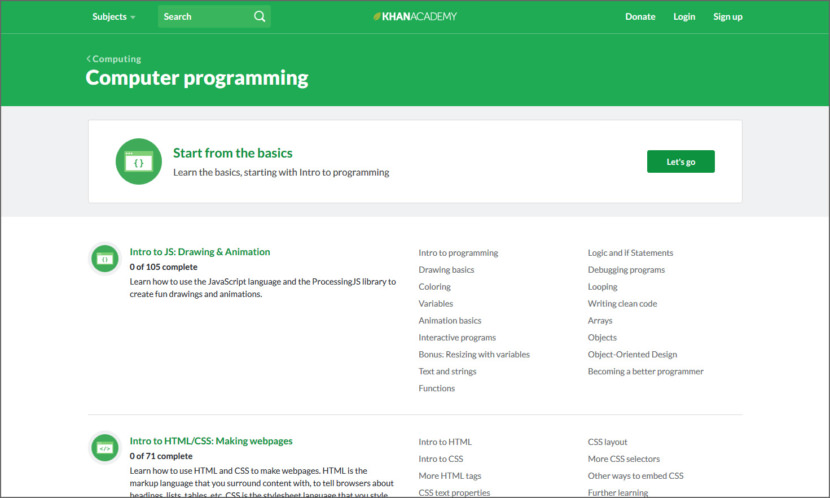Click the Intro to JS course icon
Screen dimensions: 830x498
[x=105, y=259]
